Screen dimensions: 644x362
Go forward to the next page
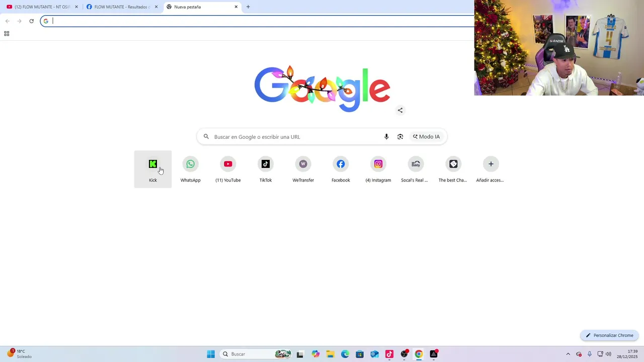coord(19,21)
